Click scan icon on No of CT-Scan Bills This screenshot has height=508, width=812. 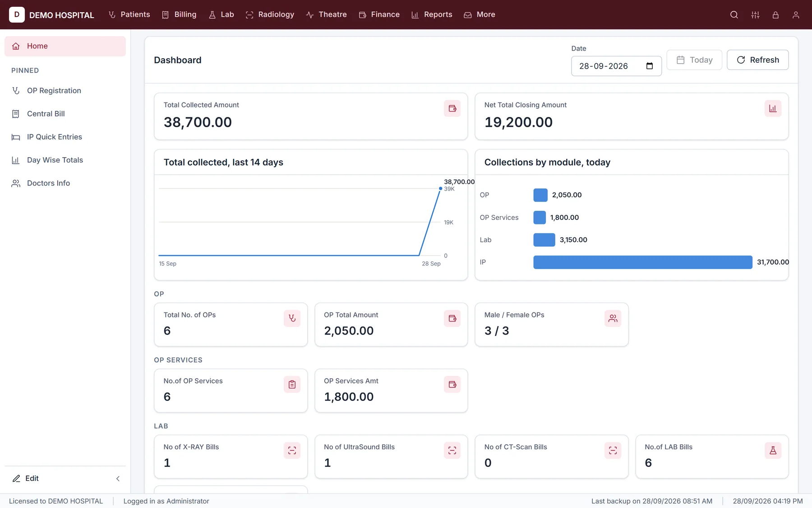(613, 450)
